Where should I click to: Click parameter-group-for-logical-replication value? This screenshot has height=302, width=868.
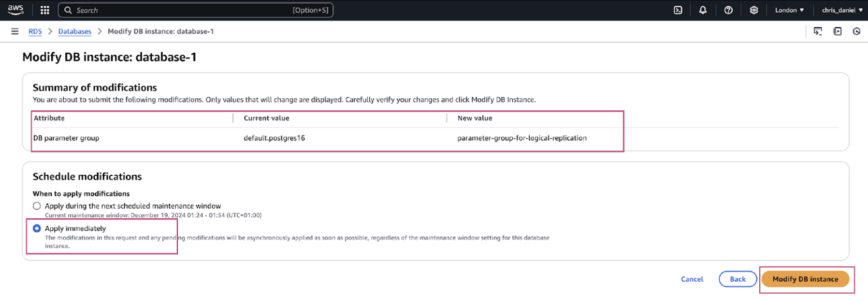pyautogui.click(x=522, y=138)
